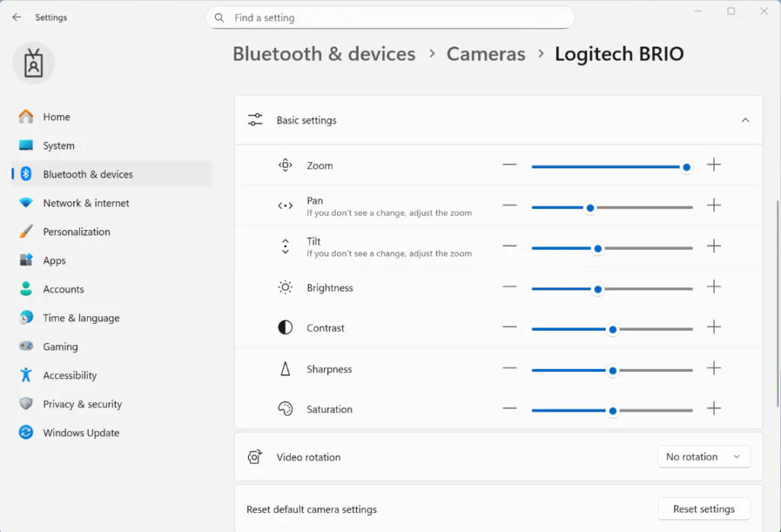The image size is (781, 532).
Task: Expand the Video rotation options
Action: pyautogui.click(x=703, y=457)
